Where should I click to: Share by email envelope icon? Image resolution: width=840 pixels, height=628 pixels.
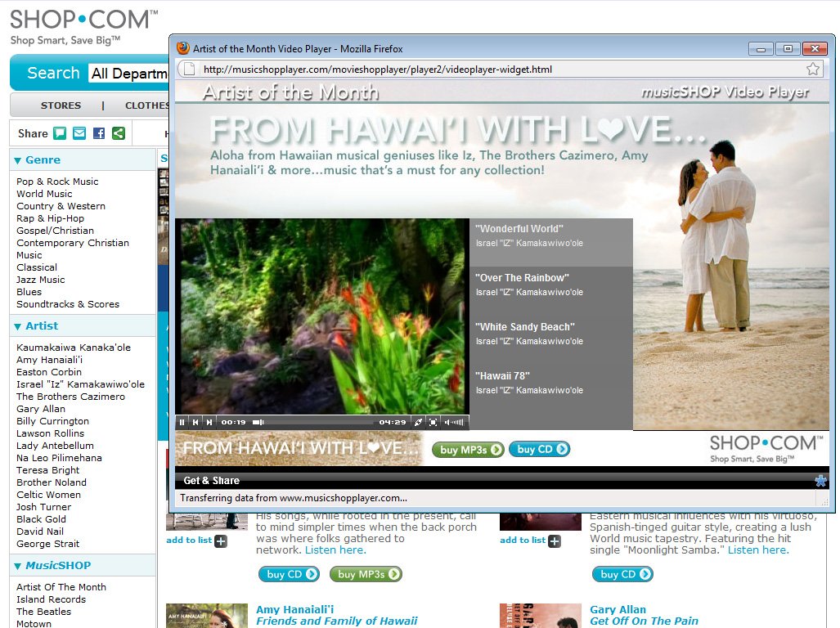pos(79,133)
